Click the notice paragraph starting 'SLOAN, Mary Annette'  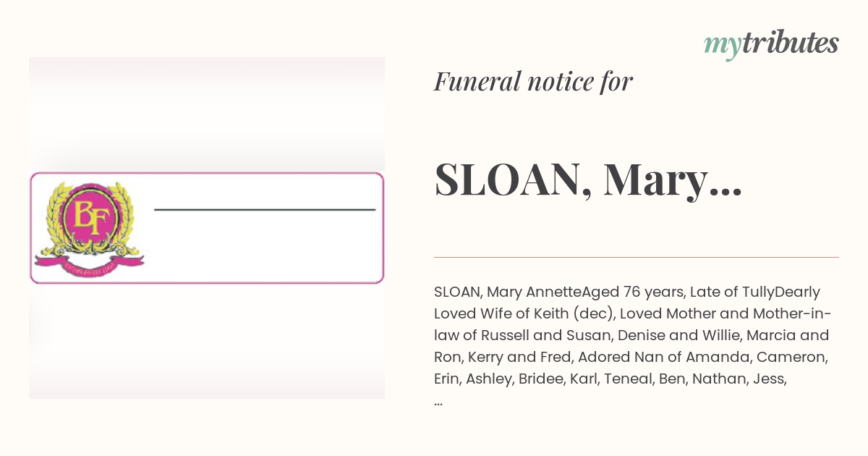pos(634,345)
